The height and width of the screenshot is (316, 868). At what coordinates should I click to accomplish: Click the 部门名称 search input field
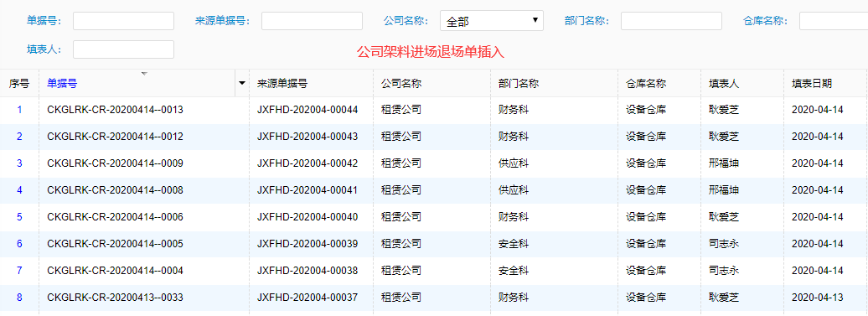tap(671, 21)
